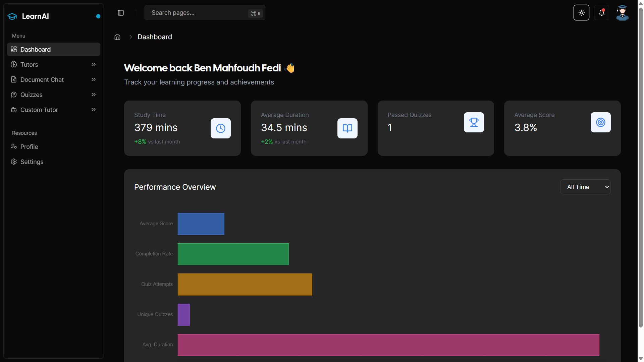Click the Passed Quizzes trophy icon
644x362 pixels.
474,122
